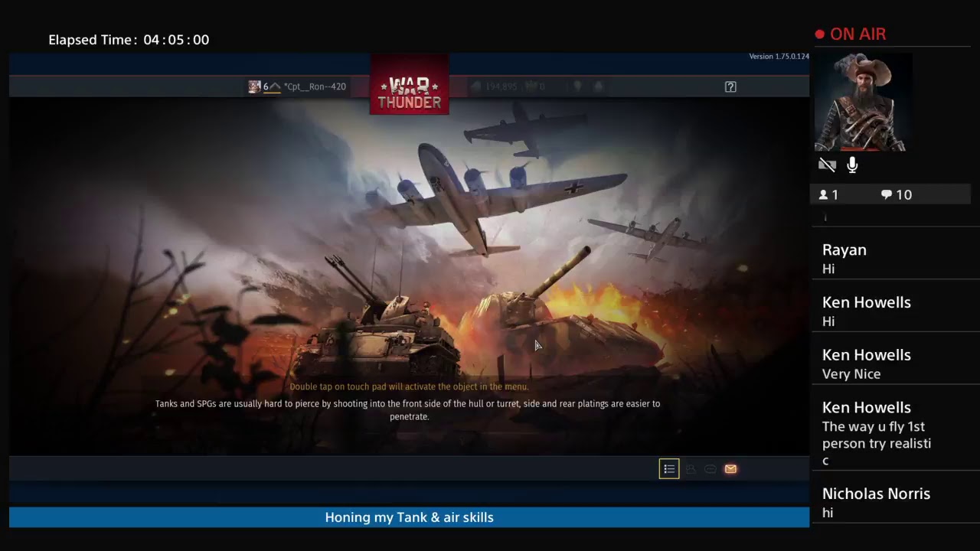The image size is (980, 551).
Task: Toggle the broadcast microphone icon
Action: point(852,165)
